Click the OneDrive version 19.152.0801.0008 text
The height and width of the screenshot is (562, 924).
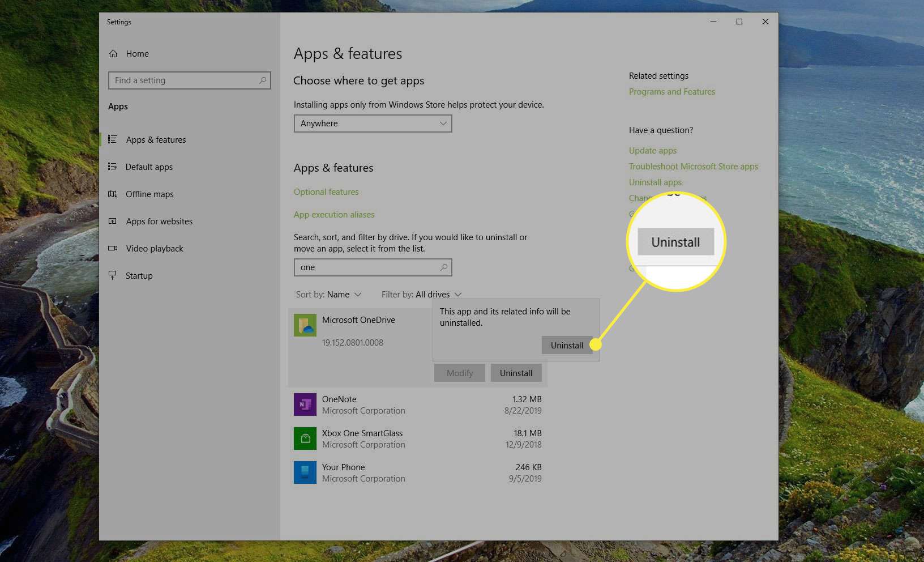coord(353,343)
